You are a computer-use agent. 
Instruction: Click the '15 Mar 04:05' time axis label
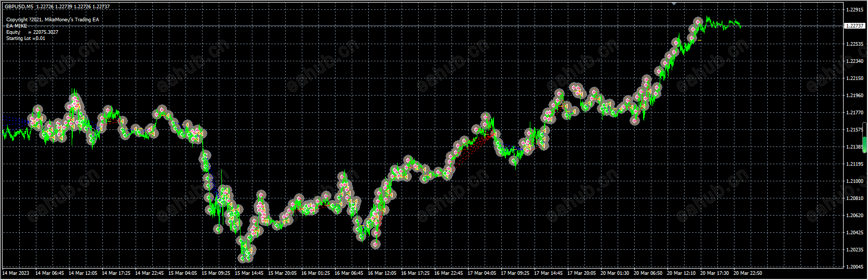(x=183, y=273)
